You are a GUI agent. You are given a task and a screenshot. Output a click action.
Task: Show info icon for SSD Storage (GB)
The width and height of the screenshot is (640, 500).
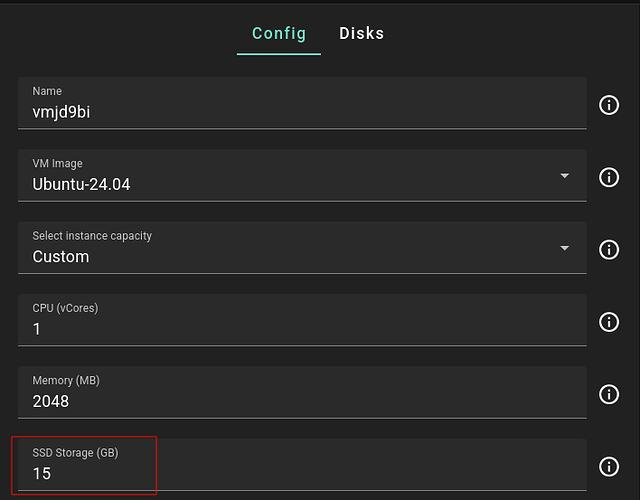click(609, 466)
